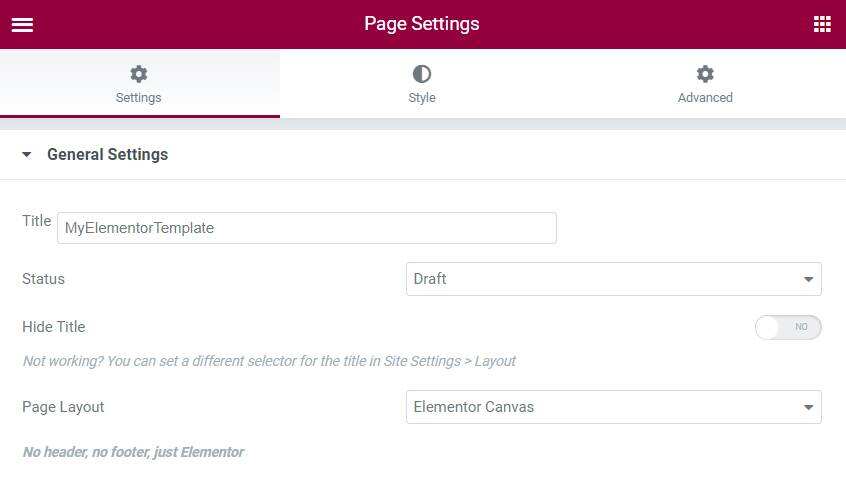The height and width of the screenshot is (479, 846).
Task: Click the General Settings heading
Action: pyautogui.click(x=107, y=155)
